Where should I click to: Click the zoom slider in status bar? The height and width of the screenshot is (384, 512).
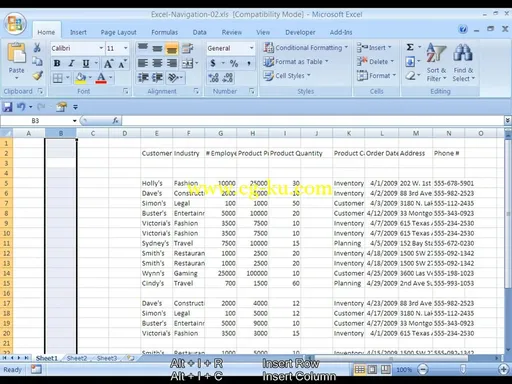[x=463, y=369]
